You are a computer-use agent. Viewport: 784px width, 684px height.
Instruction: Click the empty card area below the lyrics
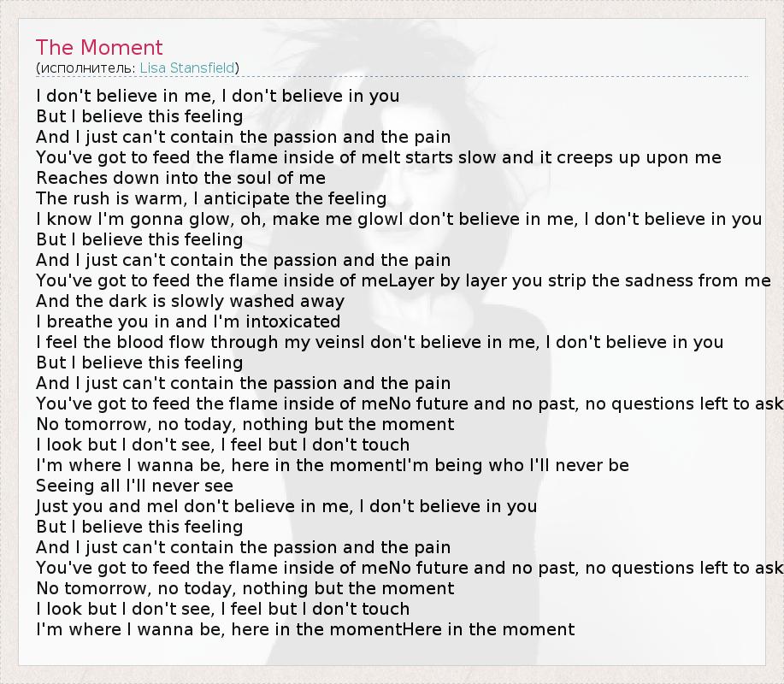[x=392, y=653]
